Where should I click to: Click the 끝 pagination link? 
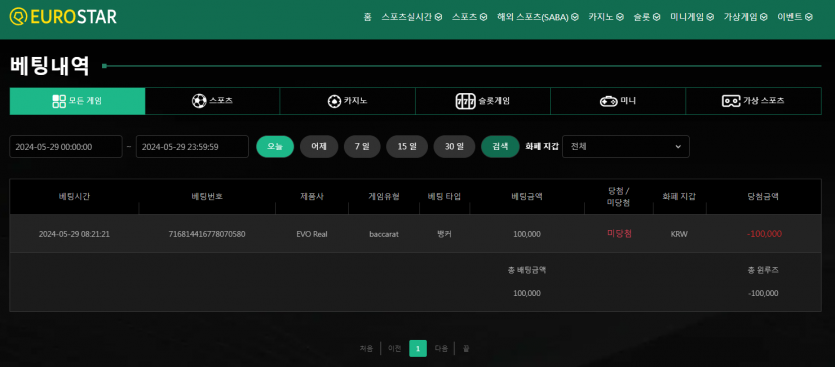(x=466, y=348)
